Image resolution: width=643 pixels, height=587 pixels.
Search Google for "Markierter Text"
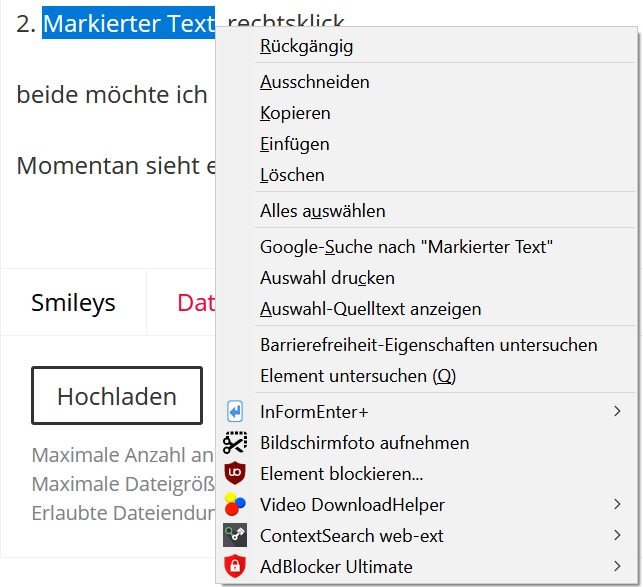406,247
